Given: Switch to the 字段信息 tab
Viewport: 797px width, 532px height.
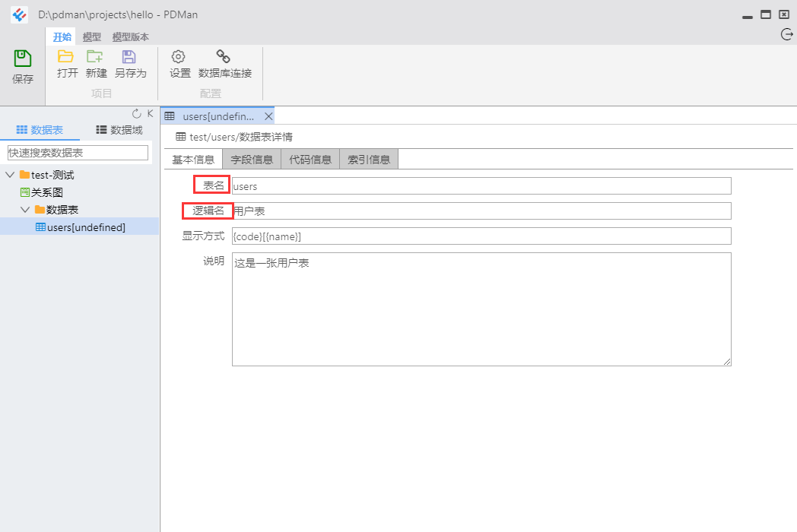Looking at the screenshot, I should (252, 159).
